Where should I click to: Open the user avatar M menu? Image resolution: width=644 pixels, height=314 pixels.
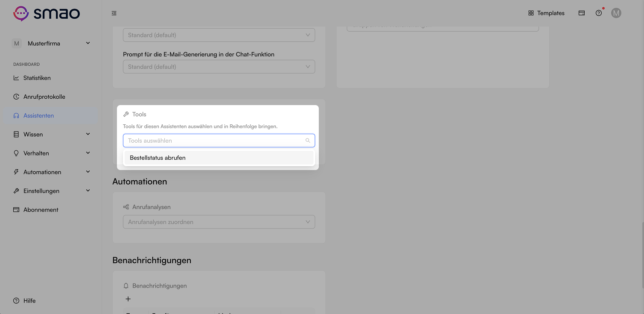(x=616, y=13)
